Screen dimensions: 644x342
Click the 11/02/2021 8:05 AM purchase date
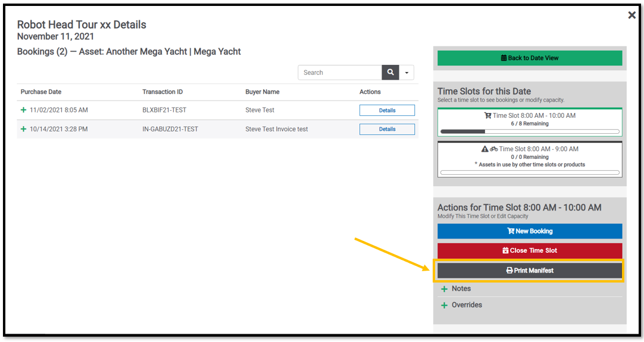59,110
